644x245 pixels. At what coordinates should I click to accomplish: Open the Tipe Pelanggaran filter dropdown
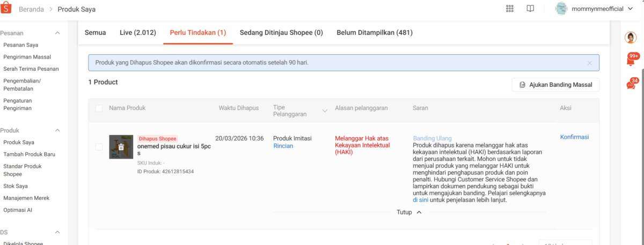click(x=324, y=111)
